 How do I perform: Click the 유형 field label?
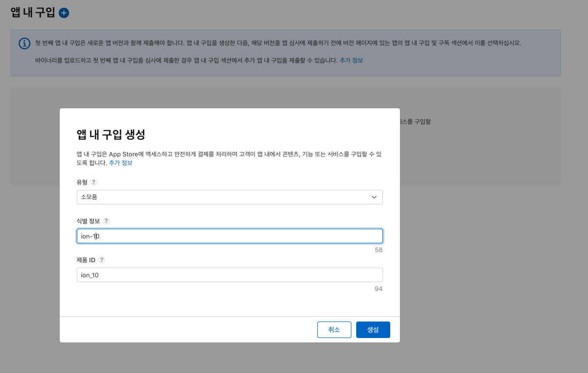[x=82, y=182]
